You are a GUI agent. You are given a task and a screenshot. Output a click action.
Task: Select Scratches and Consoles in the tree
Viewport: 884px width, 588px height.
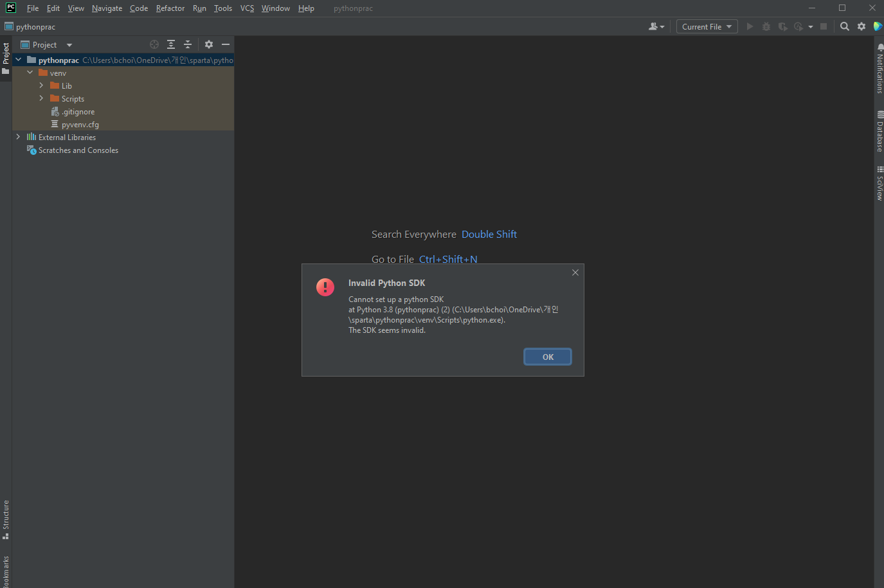click(x=123, y=150)
